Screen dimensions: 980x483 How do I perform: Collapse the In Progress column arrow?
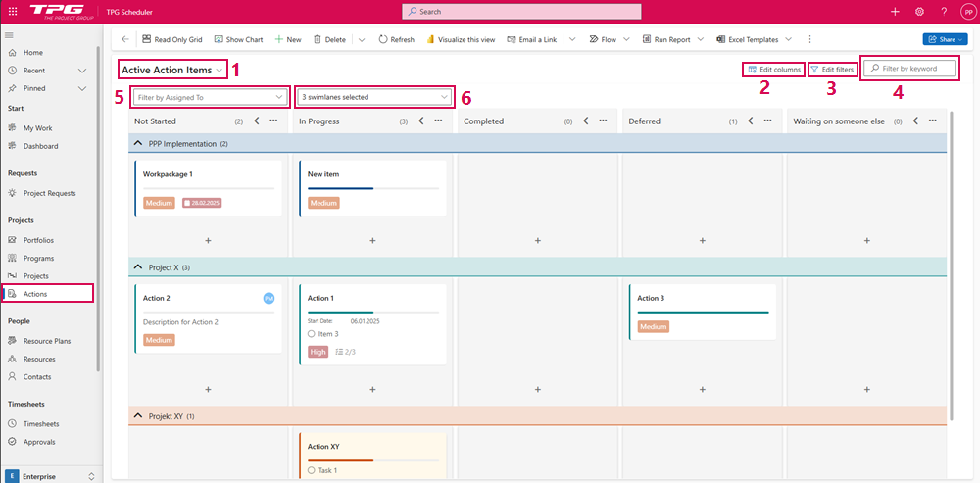[420, 121]
